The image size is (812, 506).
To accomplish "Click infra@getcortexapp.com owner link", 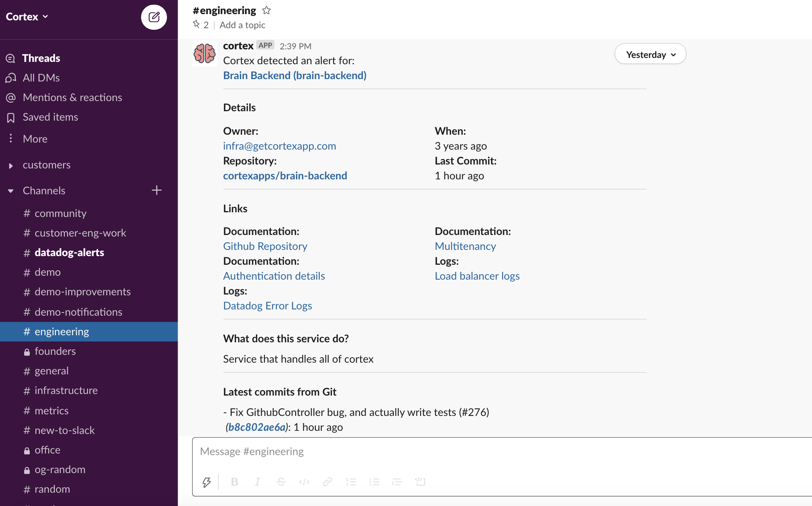I will coord(279,146).
